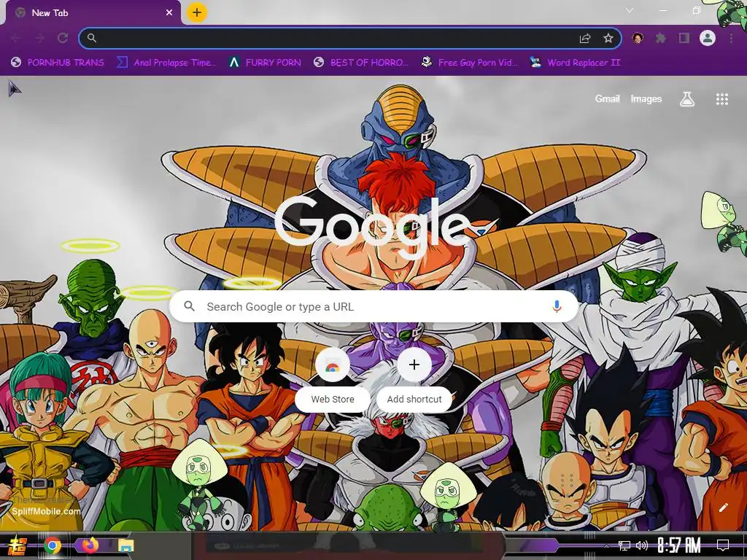Open the Gmail link

click(607, 98)
